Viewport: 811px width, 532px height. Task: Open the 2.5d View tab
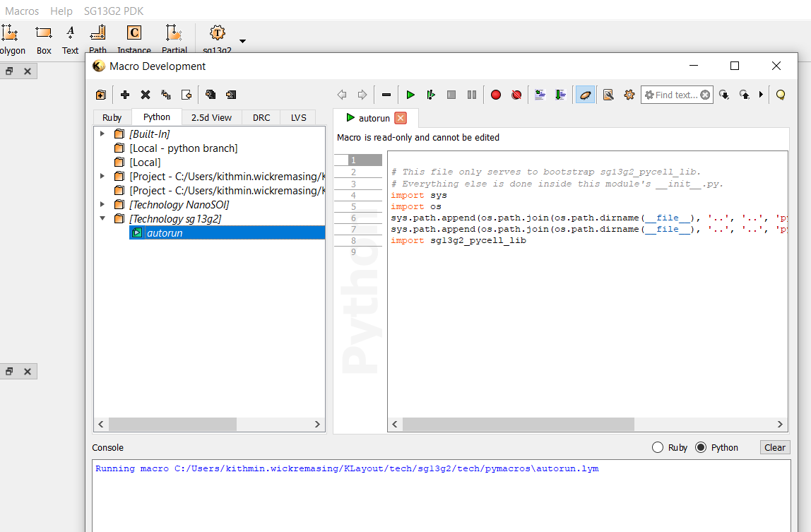(211, 117)
